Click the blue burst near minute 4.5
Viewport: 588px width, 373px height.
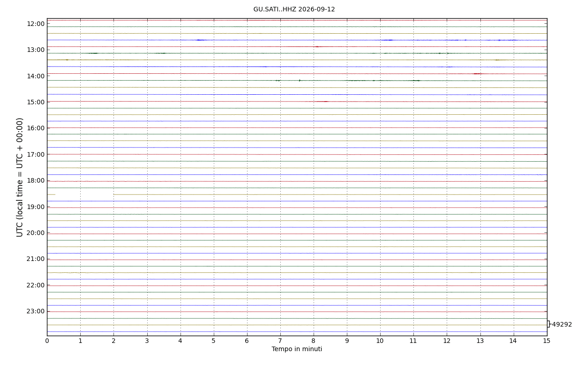coord(200,40)
